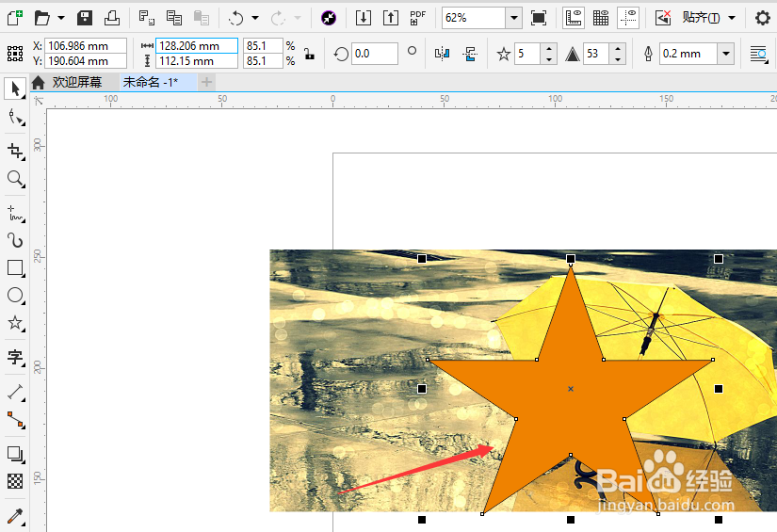
Task: Click the wrap text icon at right
Action: [759, 54]
